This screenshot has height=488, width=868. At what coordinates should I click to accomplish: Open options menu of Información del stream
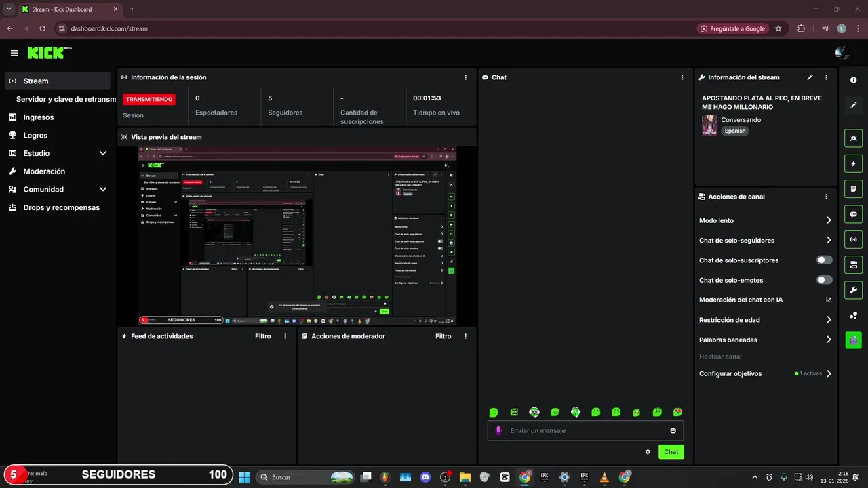(x=826, y=77)
